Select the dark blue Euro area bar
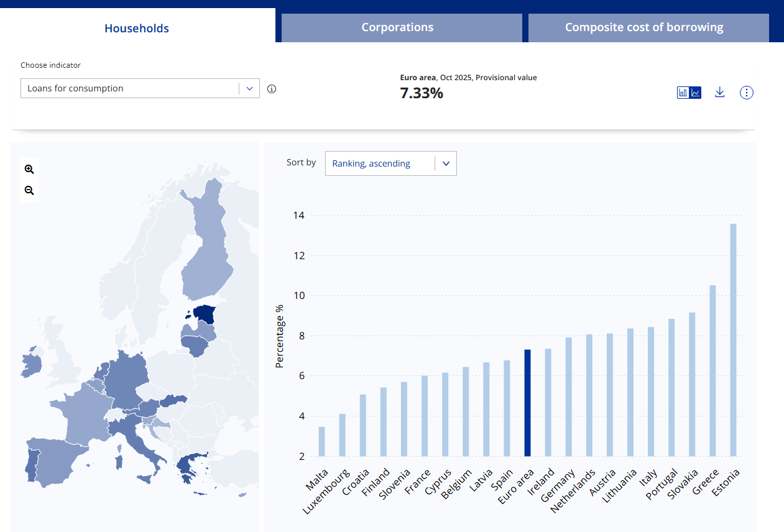The width and height of the screenshot is (784, 532). [x=527, y=403]
